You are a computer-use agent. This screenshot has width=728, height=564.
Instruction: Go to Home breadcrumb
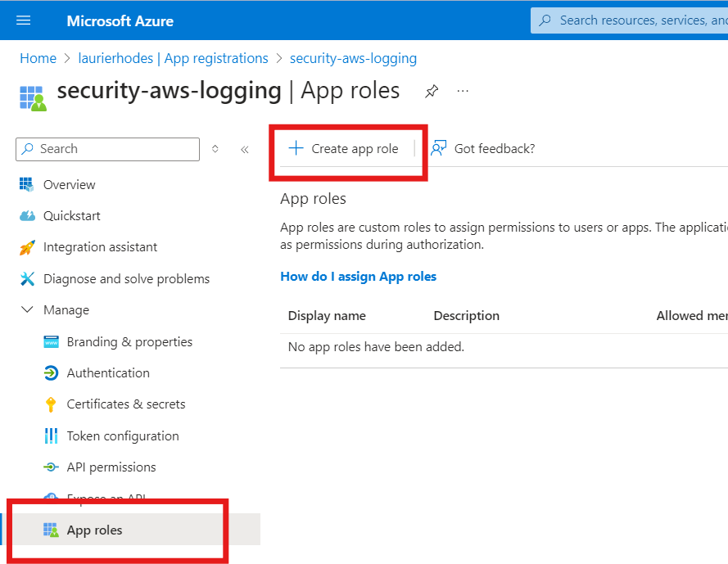pyautogui.click(x=38, y=58)
